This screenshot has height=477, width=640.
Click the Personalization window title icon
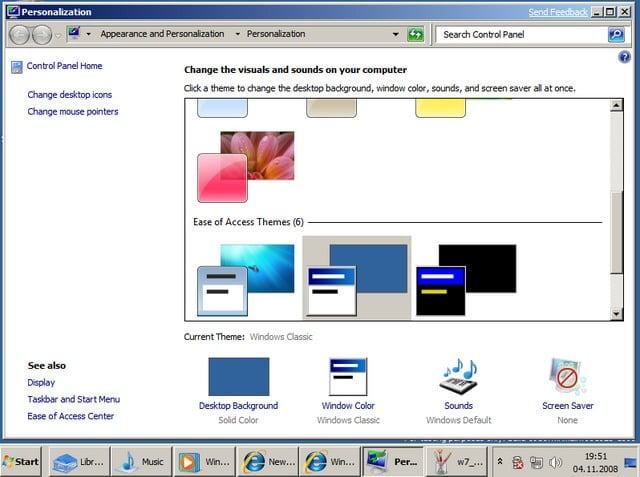pos(13,11)
